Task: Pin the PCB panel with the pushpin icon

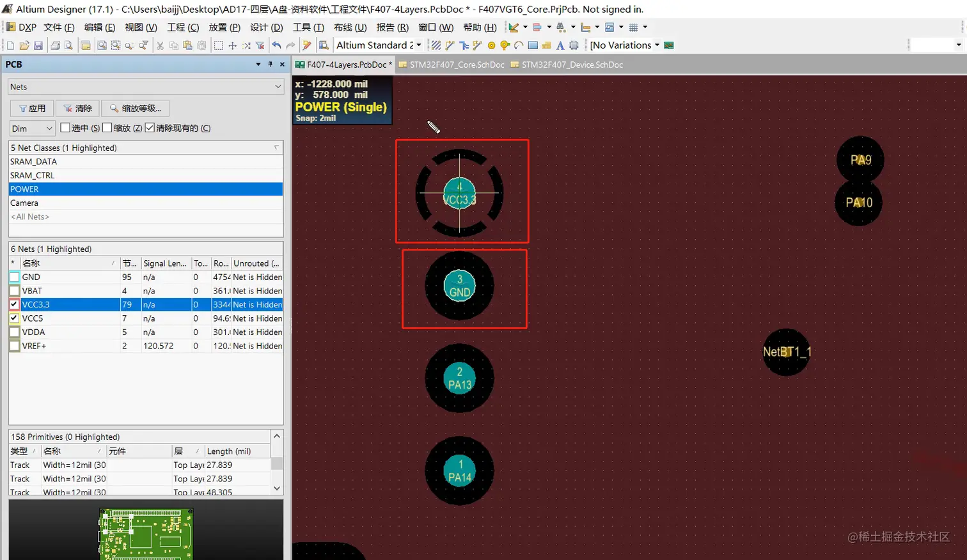Action: (270, 65)
